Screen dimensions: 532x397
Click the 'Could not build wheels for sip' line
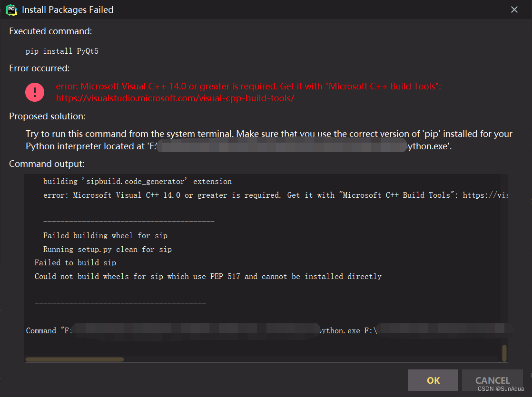click(208, 276)
